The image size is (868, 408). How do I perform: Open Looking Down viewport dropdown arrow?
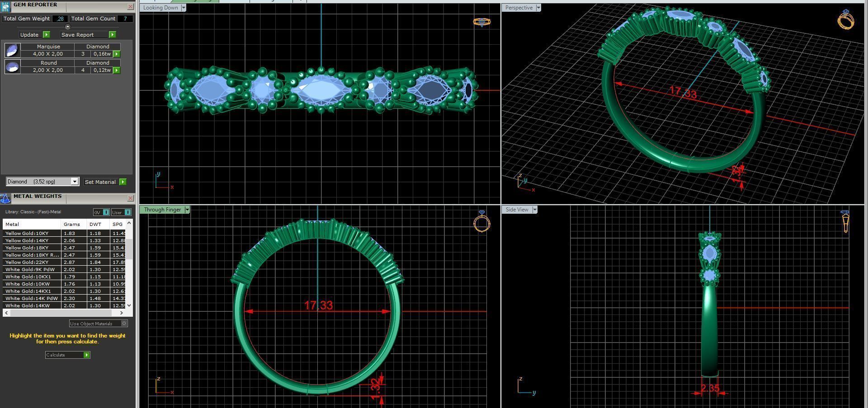coord(184,8)
